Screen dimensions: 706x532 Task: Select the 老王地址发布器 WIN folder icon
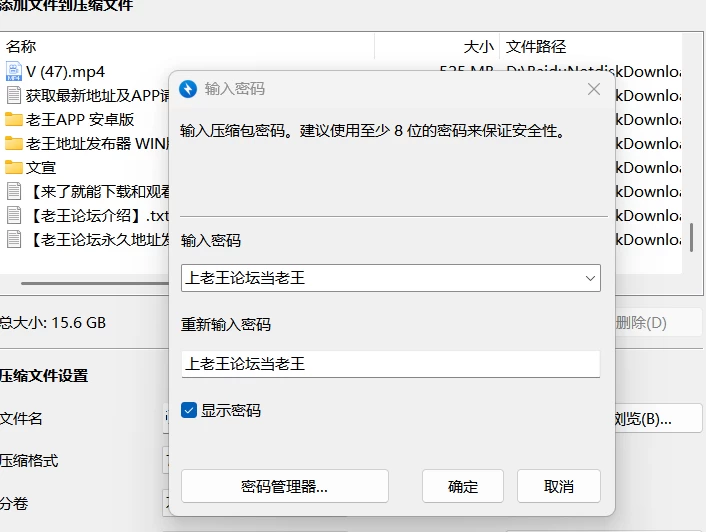[14, 143]
